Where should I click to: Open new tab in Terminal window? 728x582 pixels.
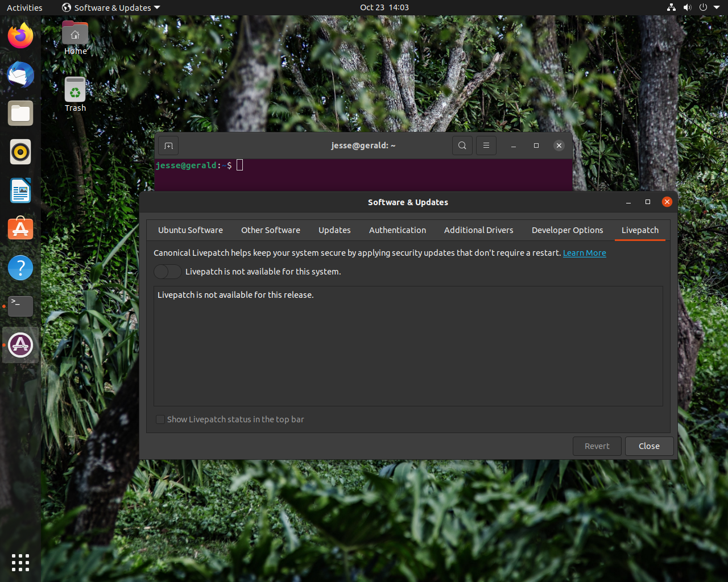point(168,145)
